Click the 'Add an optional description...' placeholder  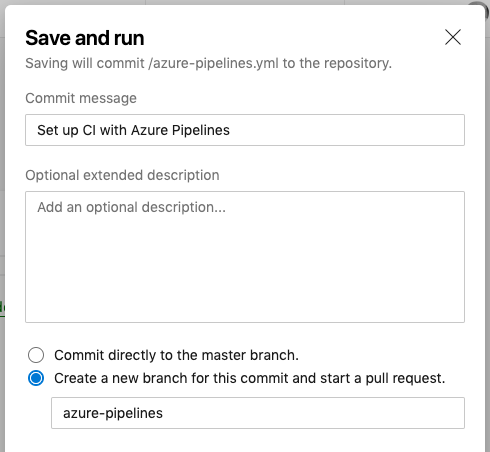[x=131, y=207]
